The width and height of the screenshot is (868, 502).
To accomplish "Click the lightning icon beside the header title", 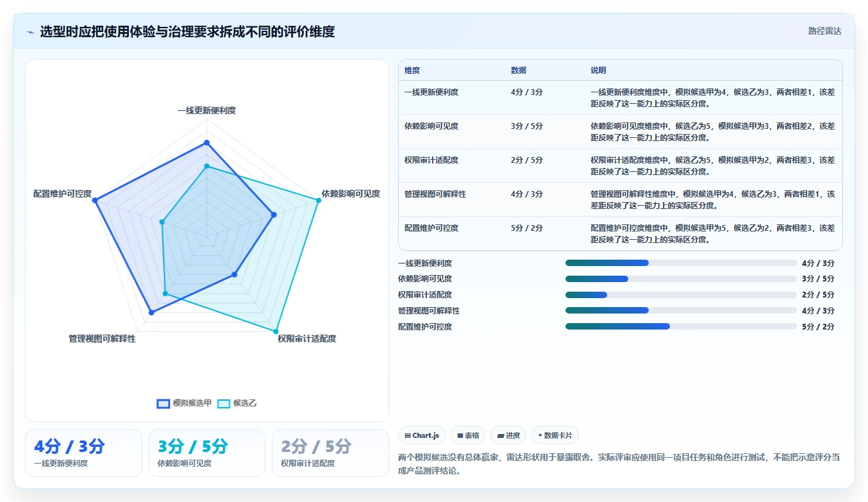I will point(31,32).
